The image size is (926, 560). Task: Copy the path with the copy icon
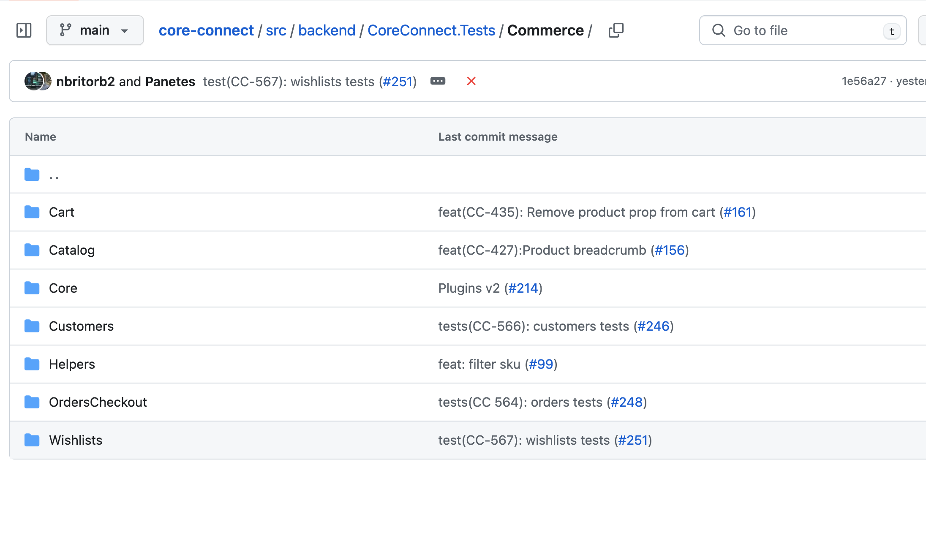(x=616, y=30)
